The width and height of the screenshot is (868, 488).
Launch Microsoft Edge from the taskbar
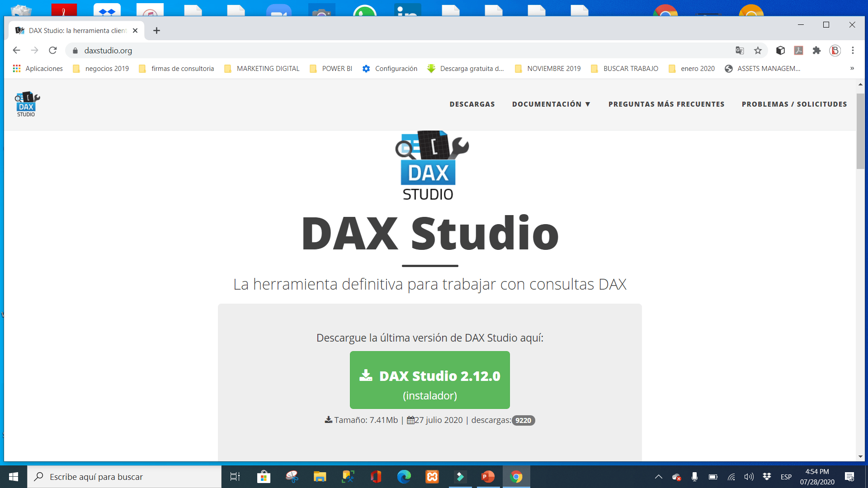coord(404,477)
